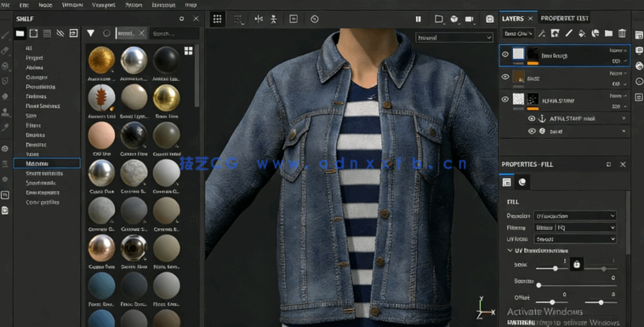Image resolution: width=644 pixels, height=327 pixels.
Task: Toggle the circle button beside Shelf funnel
Action: [107, 33]
